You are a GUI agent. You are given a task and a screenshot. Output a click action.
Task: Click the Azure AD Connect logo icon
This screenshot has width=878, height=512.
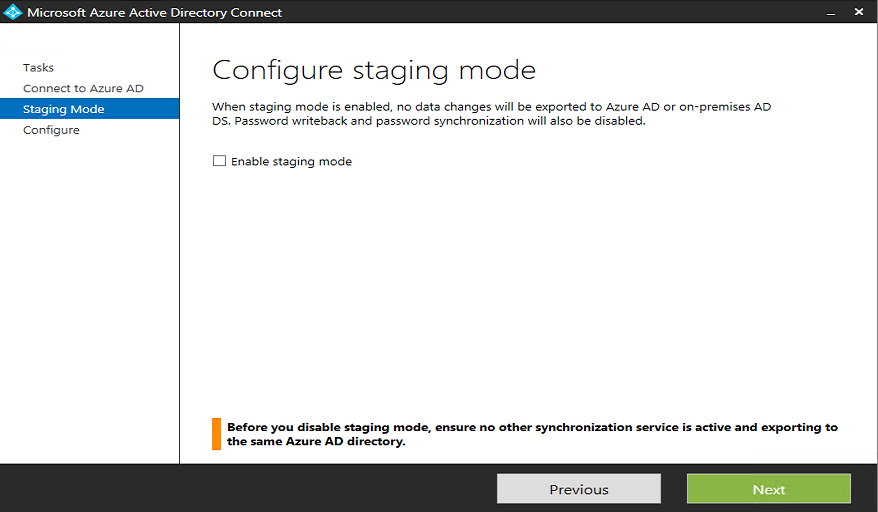12,12
